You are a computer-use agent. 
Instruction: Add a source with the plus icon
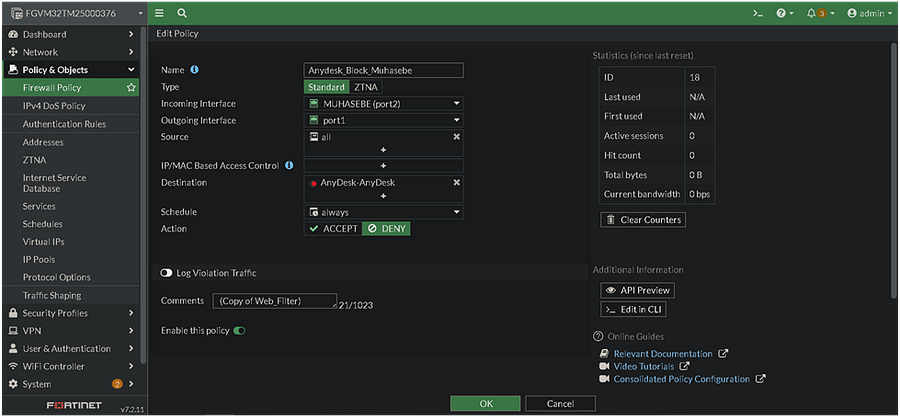pyautogui.click(x=383, y=150)
